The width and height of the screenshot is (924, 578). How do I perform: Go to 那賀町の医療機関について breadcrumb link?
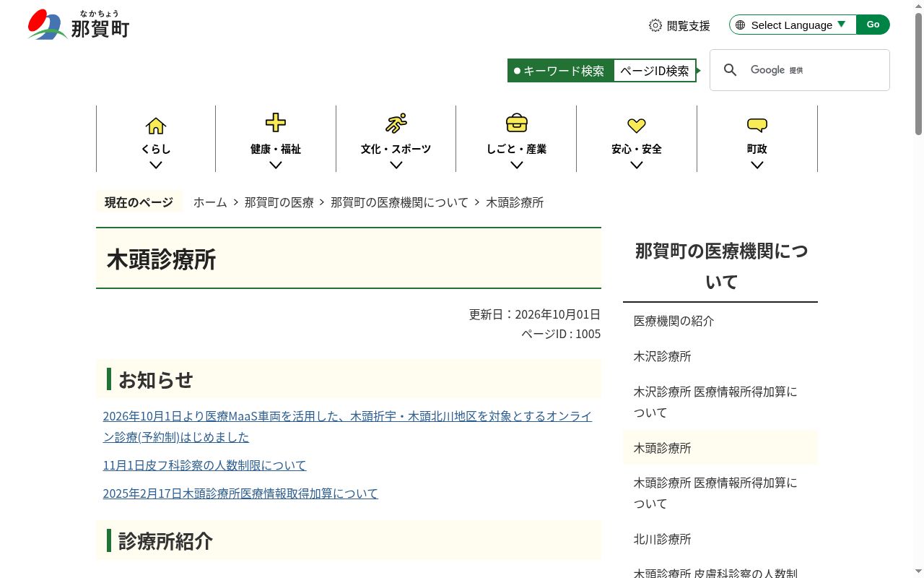tap(400, 202)
